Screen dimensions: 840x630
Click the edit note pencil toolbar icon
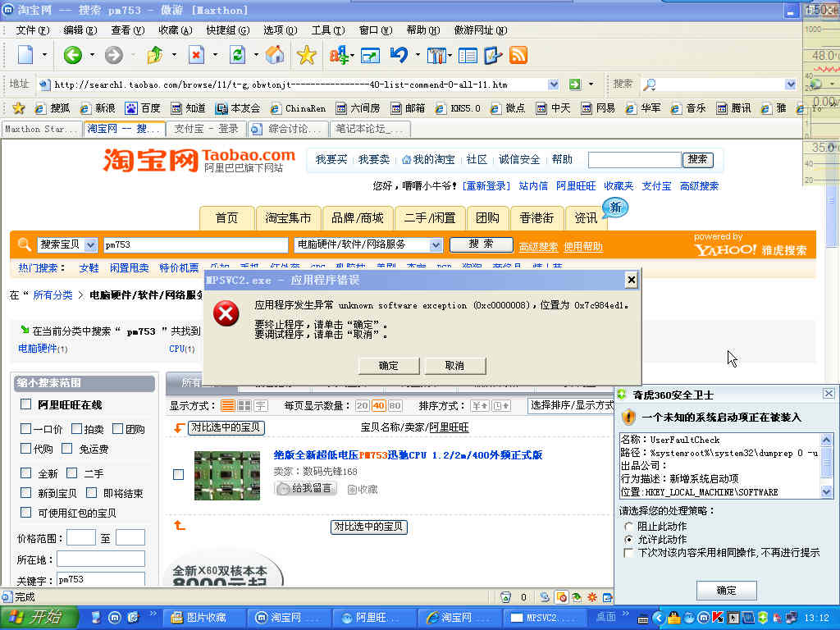[x=492, y=55]
